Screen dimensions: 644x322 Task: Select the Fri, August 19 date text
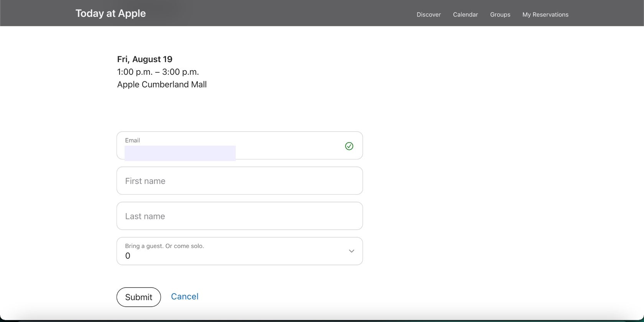(x=145, y=59)
